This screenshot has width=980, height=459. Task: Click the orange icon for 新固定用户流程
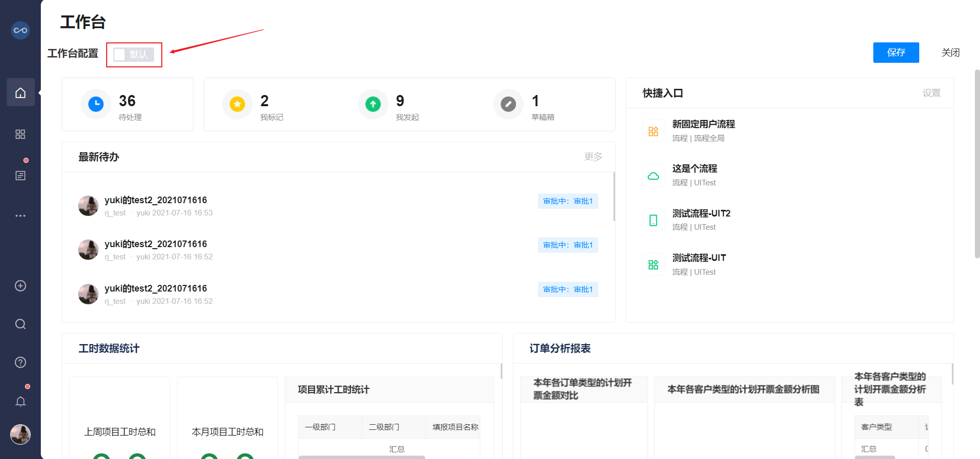(653, 131)
